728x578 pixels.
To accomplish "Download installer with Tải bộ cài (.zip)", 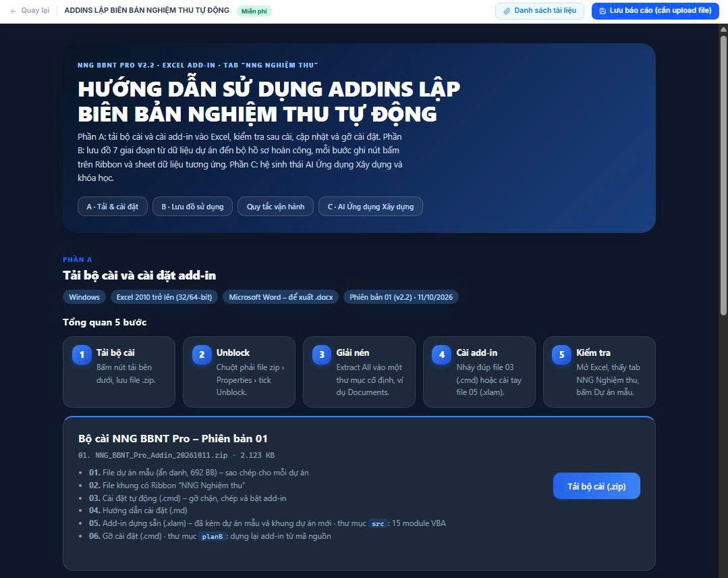I will (596, 486).
